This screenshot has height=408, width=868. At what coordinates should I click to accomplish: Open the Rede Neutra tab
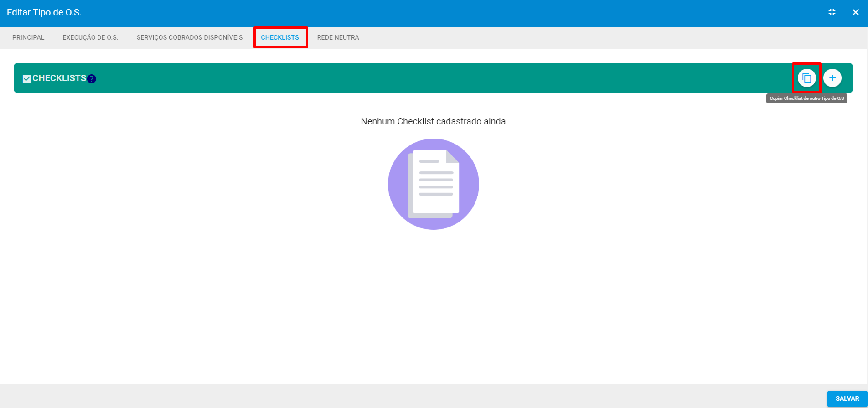point(338,37)
